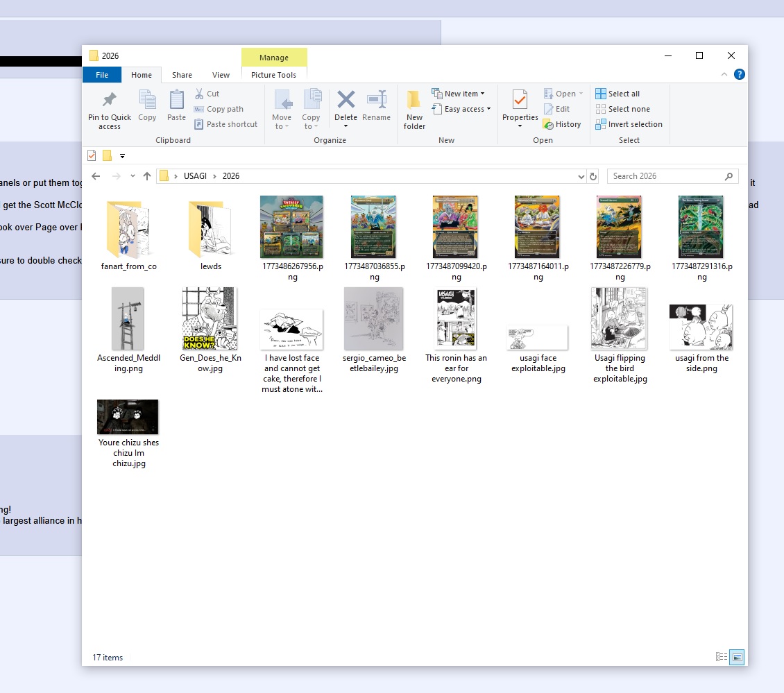The width and height of the screenshot is (784, 693).
Task: Switch to large icons view
Action: point(737,657)
